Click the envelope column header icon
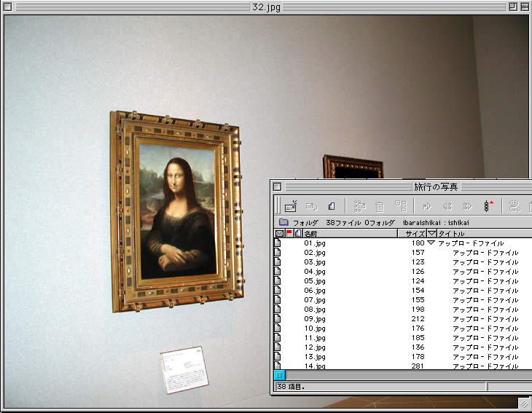The image size is (532, 413). pos(279,233)
